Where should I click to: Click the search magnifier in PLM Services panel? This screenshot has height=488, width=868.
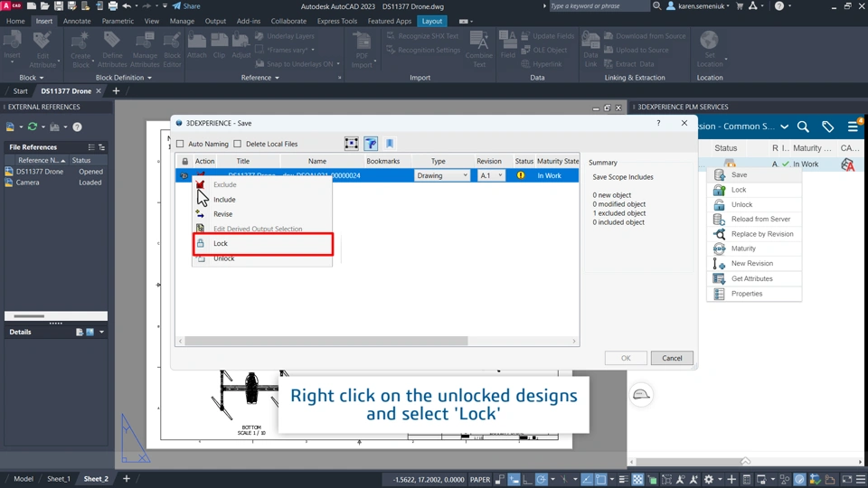pyautogui.click(x=803, y=127)
